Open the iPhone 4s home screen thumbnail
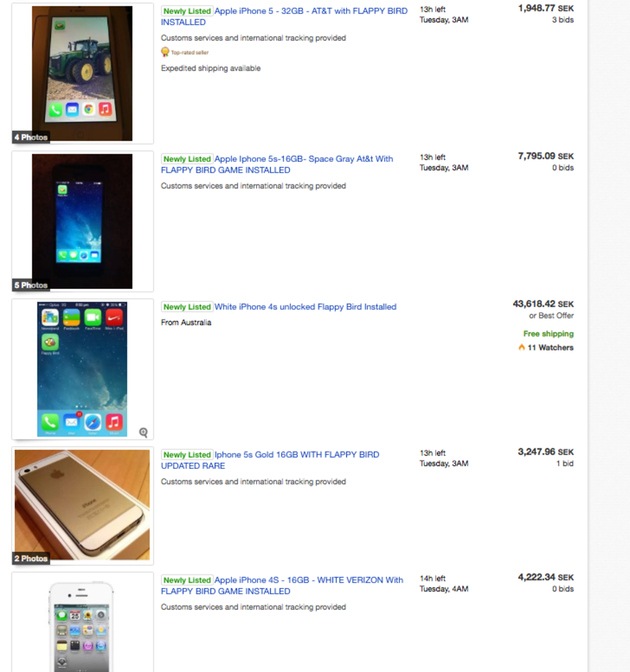The image size is (630, 672). (x=82, y=369)
